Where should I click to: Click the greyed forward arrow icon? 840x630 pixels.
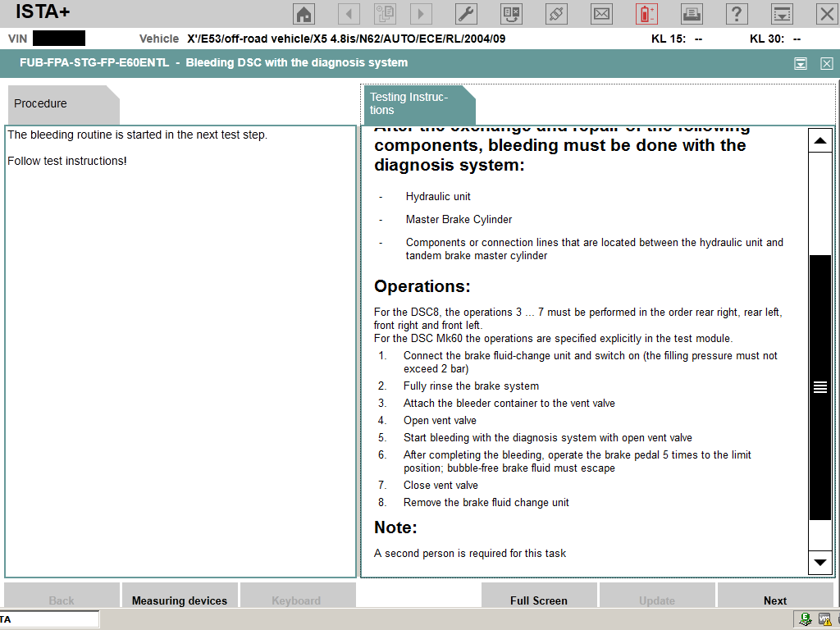[421, 14]
